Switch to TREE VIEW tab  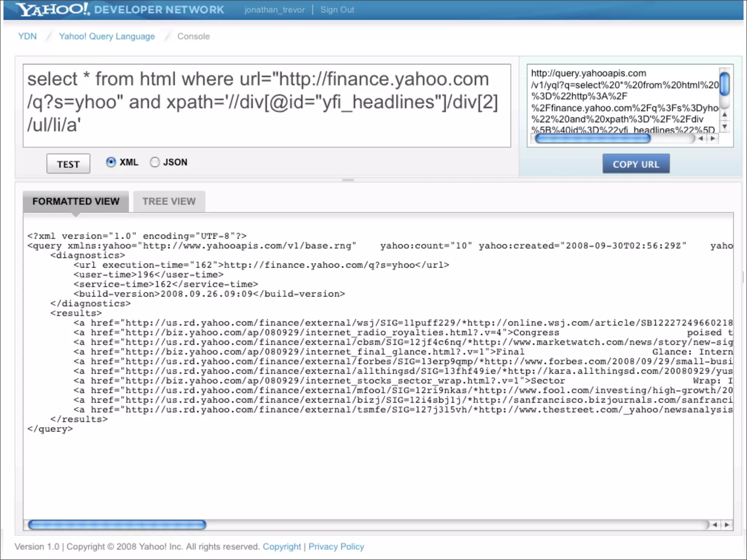[x=169, y=201]
